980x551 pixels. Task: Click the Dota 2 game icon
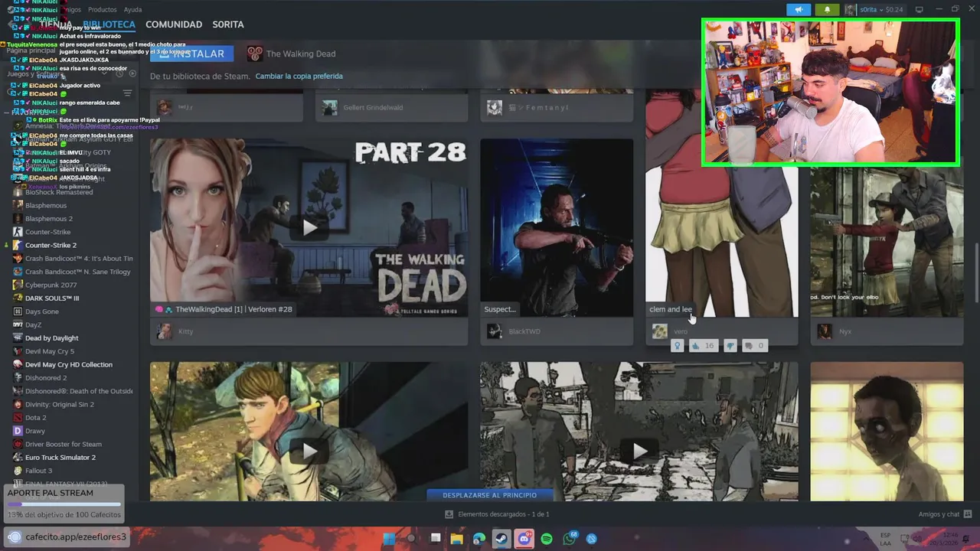tap(18, 418)
